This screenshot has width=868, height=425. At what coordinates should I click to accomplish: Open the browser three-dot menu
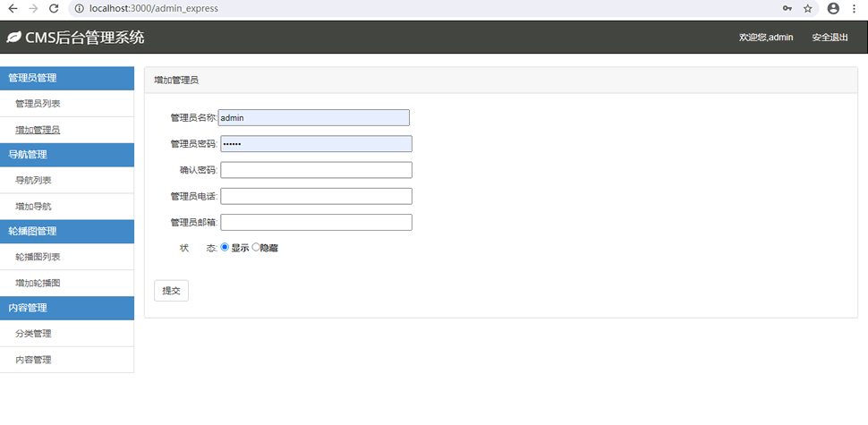[855, 8]
